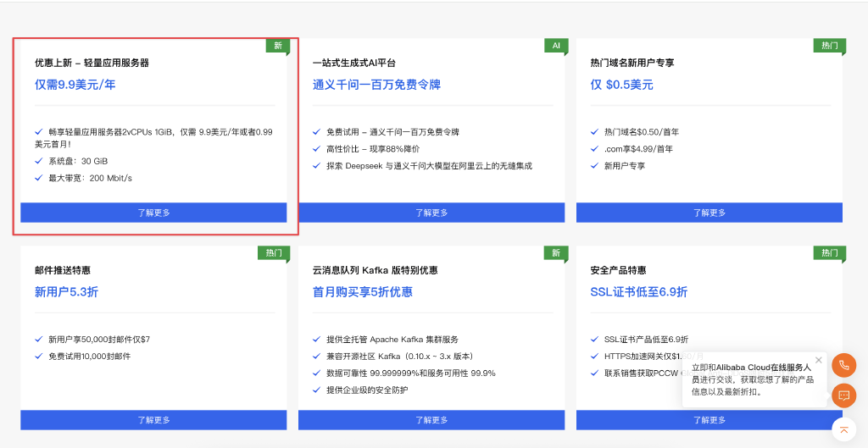Click 了解更多 under 一站式生成式AI平台 card
The image size is (868, 448).
pyautogui.click(x=431, y=213)
